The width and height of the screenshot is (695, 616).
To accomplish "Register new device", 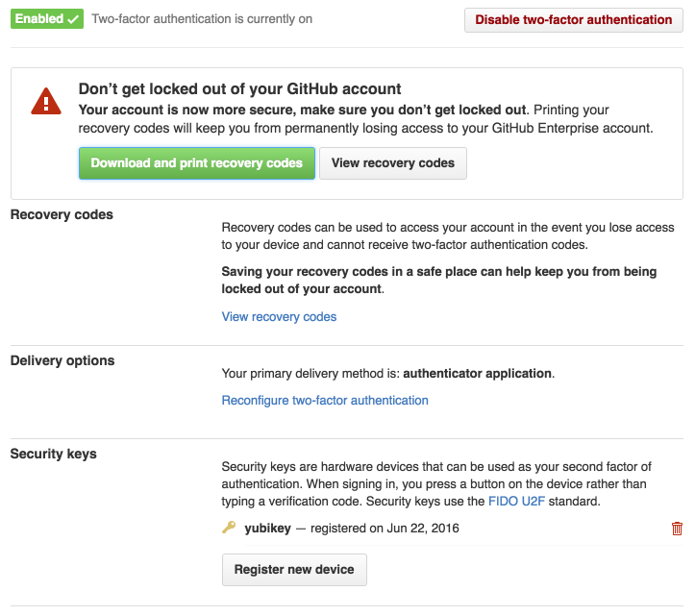I will [x=294, y=570].
